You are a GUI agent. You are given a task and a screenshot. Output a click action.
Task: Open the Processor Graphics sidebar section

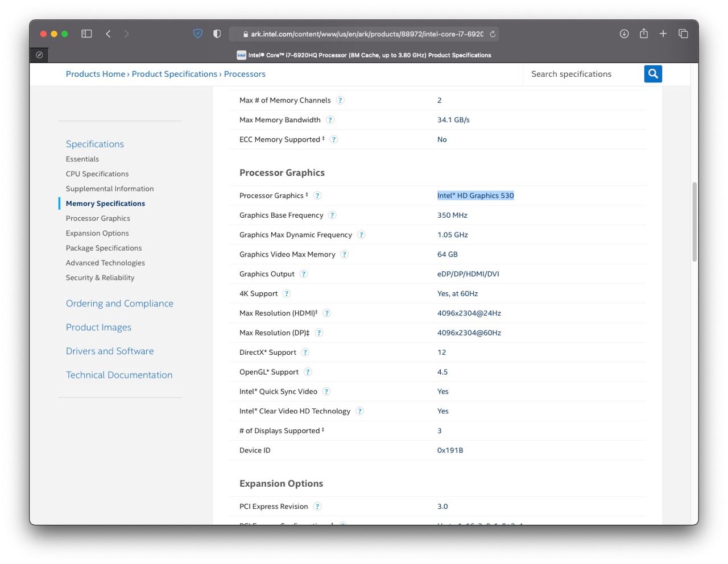tap(98, 218)
